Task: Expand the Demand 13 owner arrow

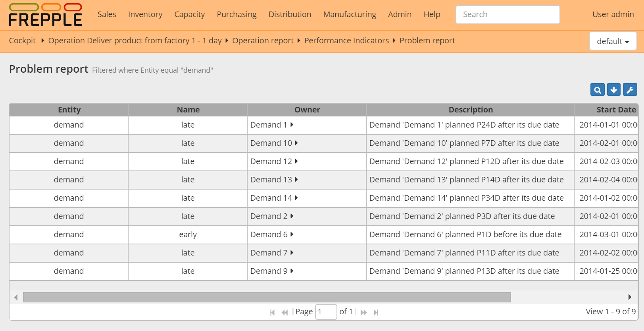Action: point(296,180)
